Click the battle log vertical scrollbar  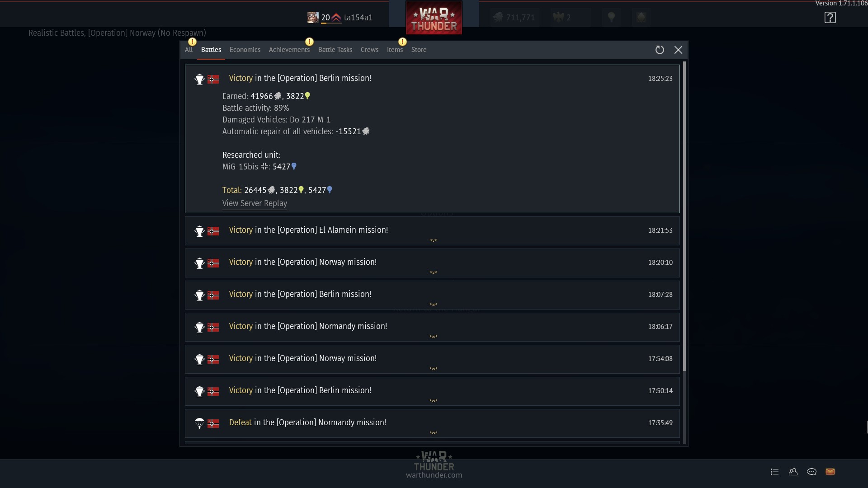tap(684, 217)
